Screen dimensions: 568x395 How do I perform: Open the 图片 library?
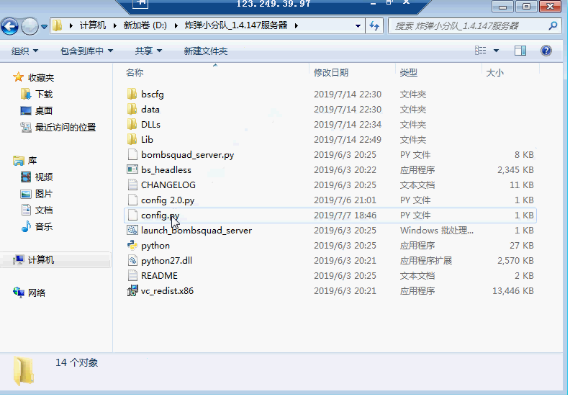point(44,194)
